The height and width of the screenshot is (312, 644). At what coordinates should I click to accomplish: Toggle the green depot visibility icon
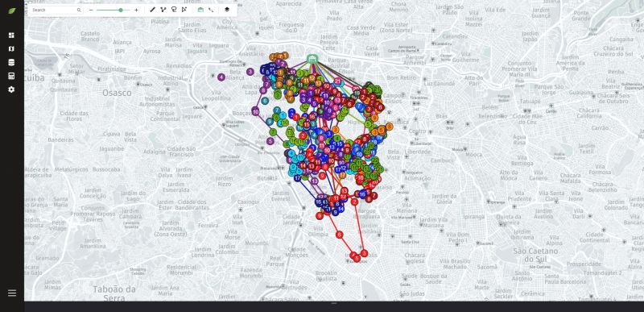(200, 10)
